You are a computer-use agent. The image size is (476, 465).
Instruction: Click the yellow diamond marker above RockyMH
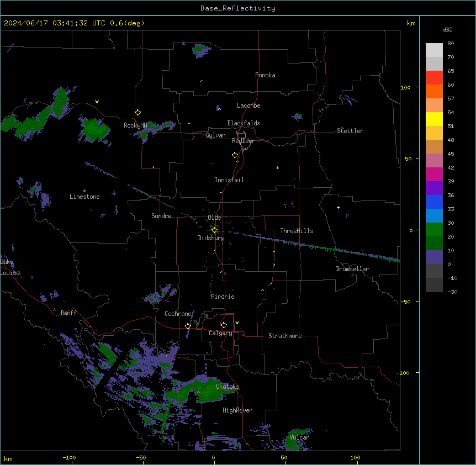(138, 113)
